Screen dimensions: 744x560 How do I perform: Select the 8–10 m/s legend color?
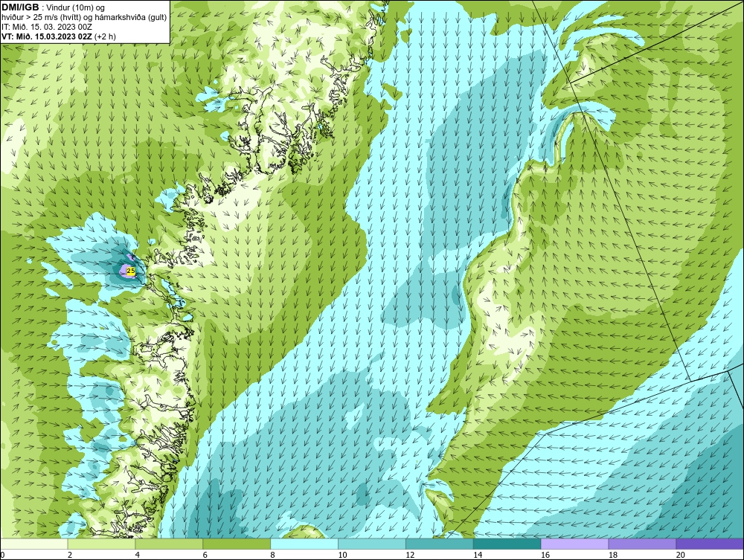point(304,544)
